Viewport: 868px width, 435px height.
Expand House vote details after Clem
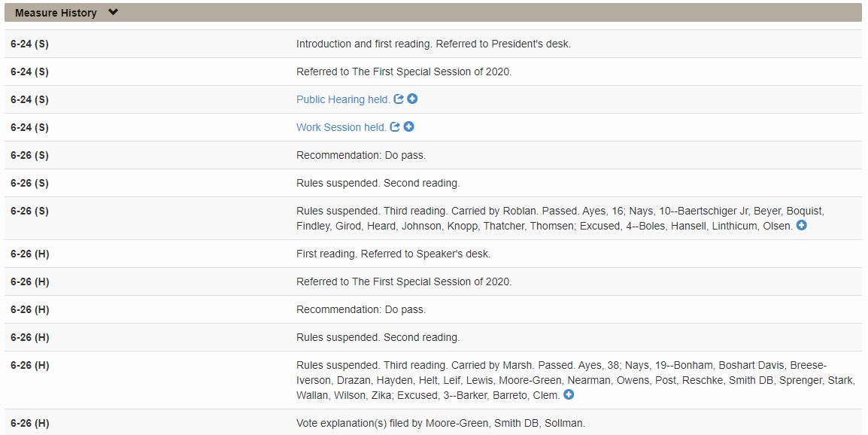coord(569,394)
